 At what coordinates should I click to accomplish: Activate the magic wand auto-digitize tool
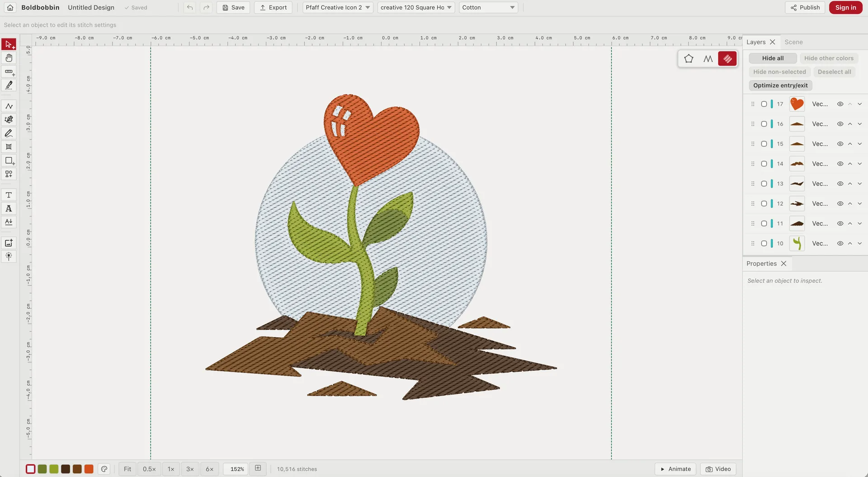[x=9, y=256]
